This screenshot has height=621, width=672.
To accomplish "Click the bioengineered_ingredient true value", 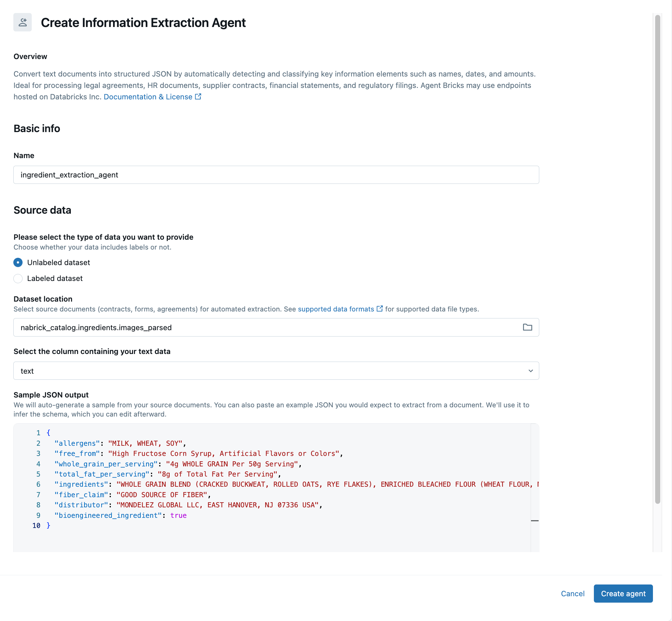I will (178, 515).
